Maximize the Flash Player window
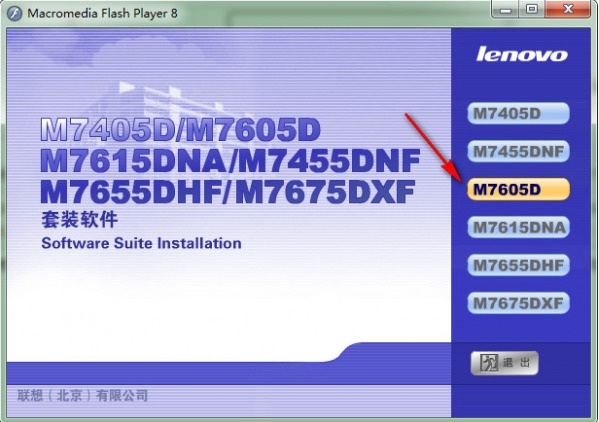This screenshot has width=599, height=422. [531, 10]
